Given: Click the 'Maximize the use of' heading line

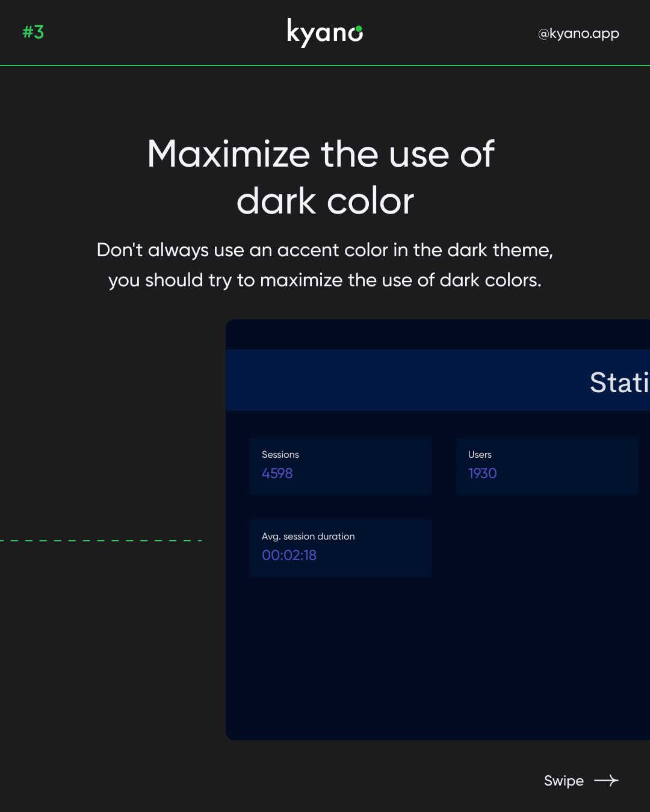Looking at the screenshot, I should [x=321, y=154].
